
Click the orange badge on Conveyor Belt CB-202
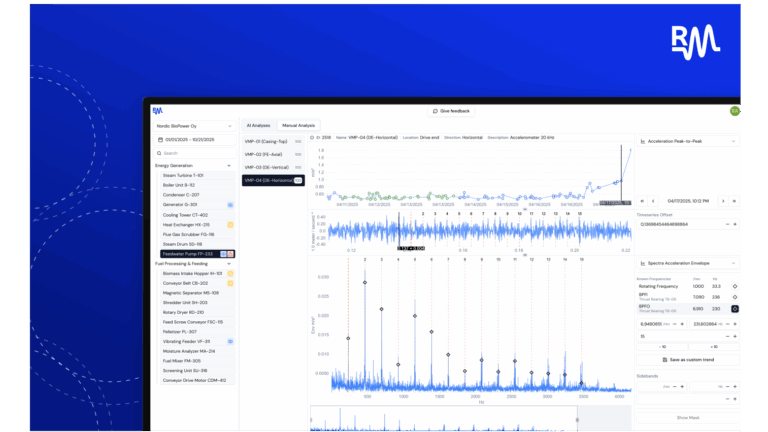pos(230,283)
